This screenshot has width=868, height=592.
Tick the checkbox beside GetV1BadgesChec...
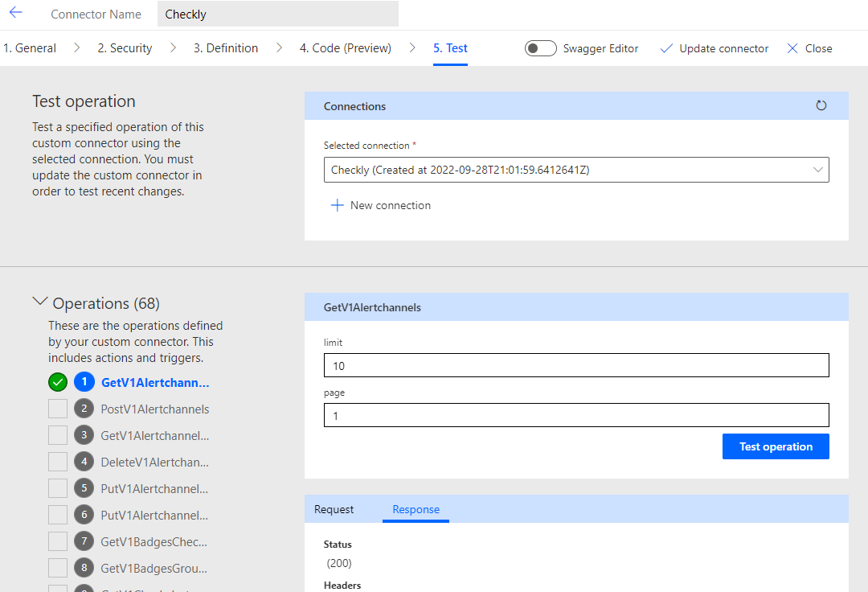(58, 541)
